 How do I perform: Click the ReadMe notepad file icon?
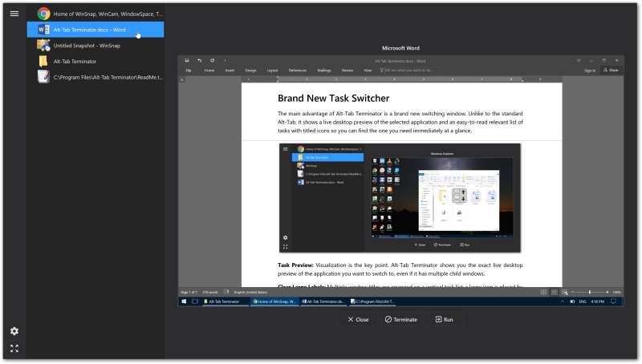[x=43, y=77]
